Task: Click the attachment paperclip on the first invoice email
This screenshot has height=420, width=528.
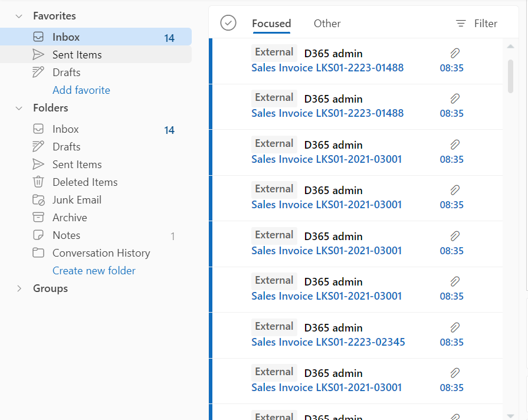Action: (x=454, y=52)
